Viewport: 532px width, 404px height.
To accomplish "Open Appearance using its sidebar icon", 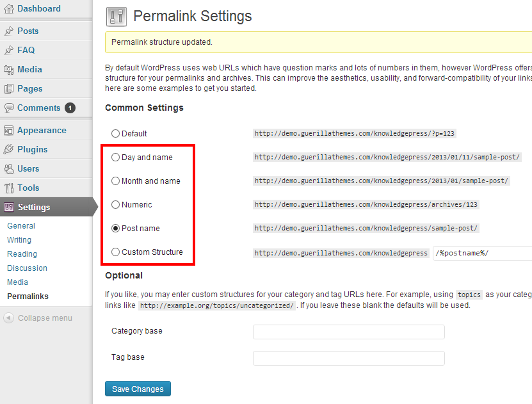I will pos(9,130).
